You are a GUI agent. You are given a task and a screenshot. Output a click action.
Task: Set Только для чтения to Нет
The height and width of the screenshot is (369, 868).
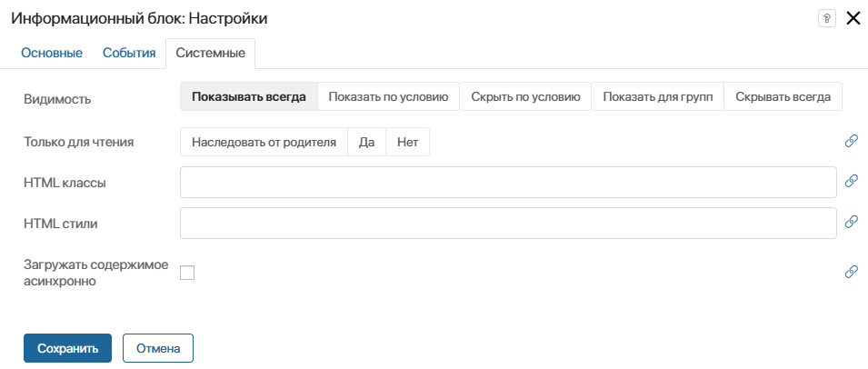[407, 142]
